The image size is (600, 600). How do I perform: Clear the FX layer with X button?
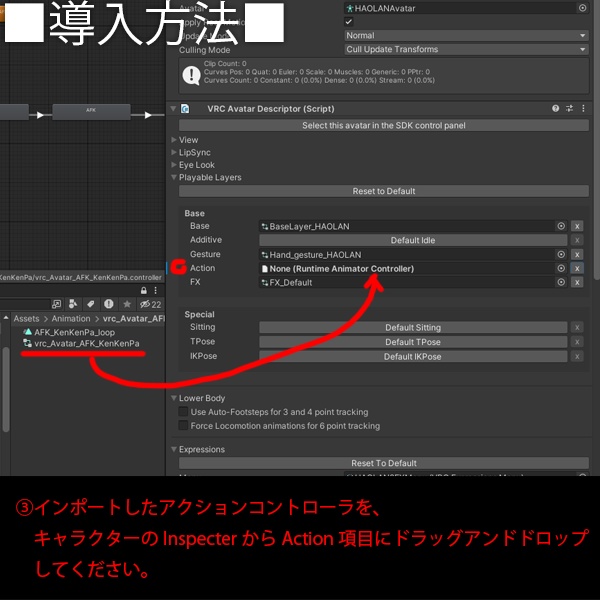[577, 282]
